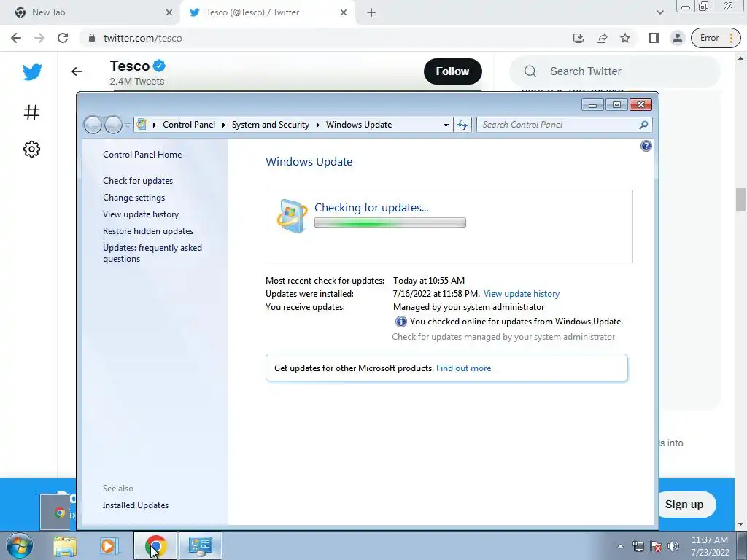Open a new Chrome tab with plus
747x560 pixels.
(x=371, y=12)
